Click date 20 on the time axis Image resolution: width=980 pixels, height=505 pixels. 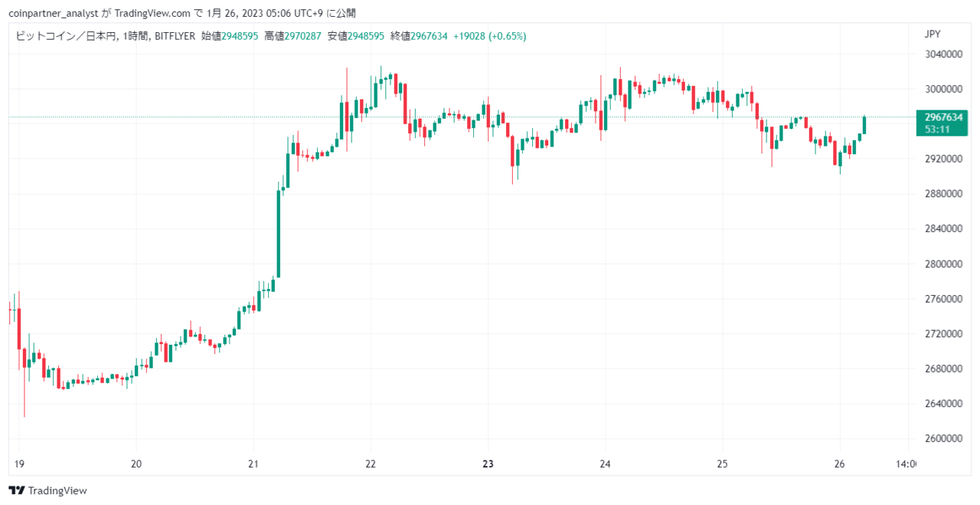click(x=136, y=464)
